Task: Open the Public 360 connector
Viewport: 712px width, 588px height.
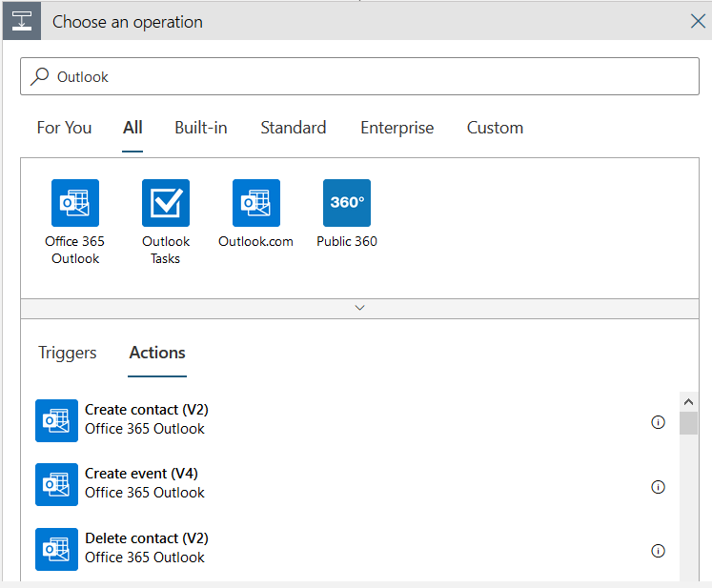Action: tap(347, 203)
